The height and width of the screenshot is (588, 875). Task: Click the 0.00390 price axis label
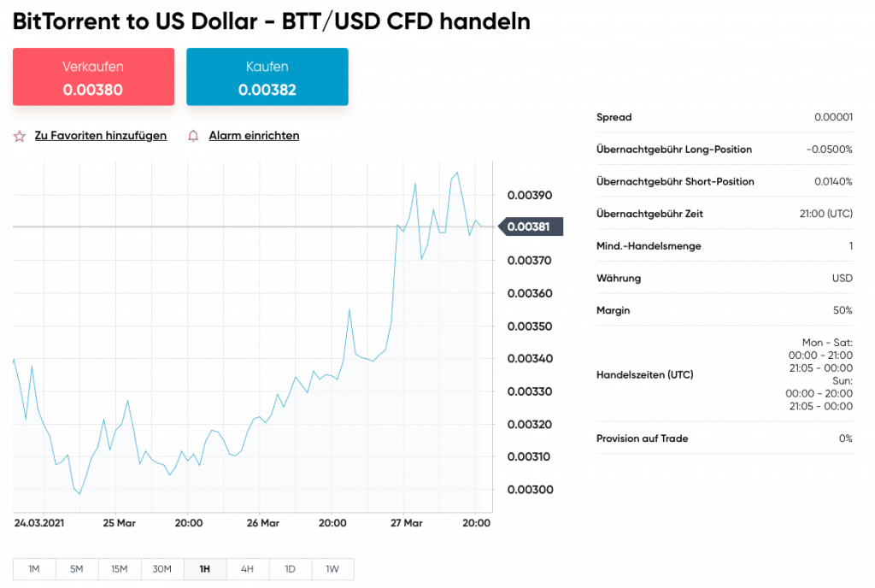(530, 195)
